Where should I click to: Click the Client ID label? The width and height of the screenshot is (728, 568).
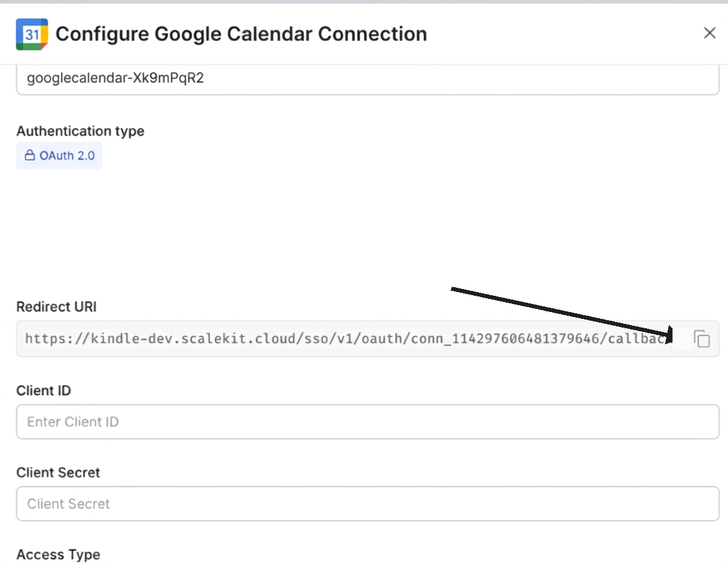44,391
